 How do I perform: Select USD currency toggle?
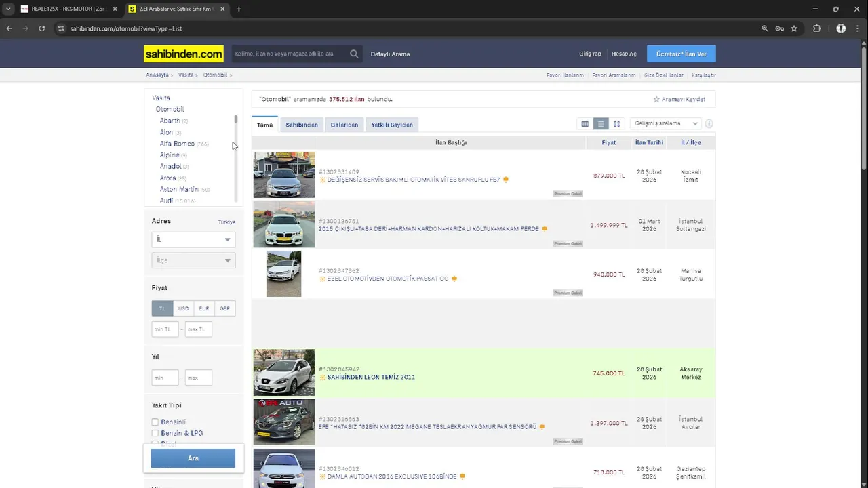[x=183, y=308]
